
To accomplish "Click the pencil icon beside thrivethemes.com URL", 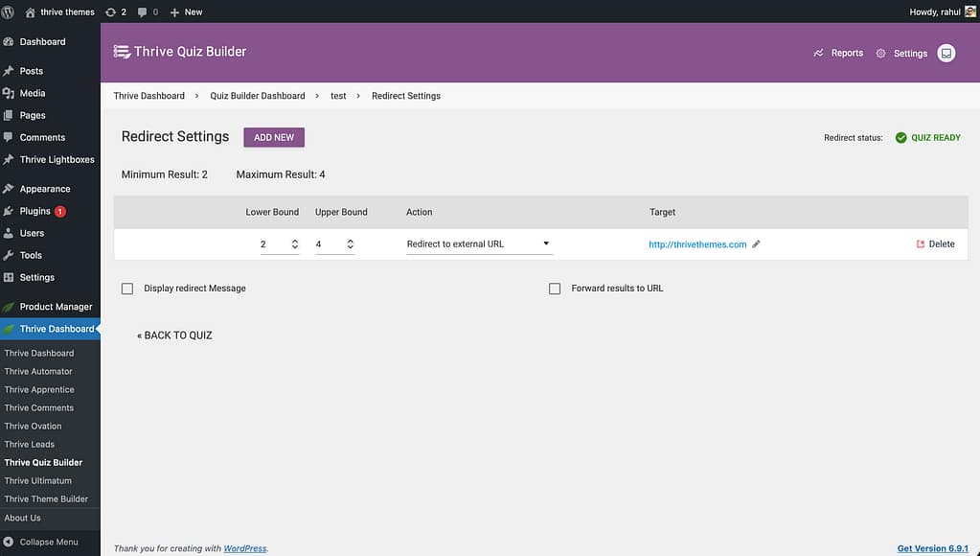I will (x=756, y=244).
